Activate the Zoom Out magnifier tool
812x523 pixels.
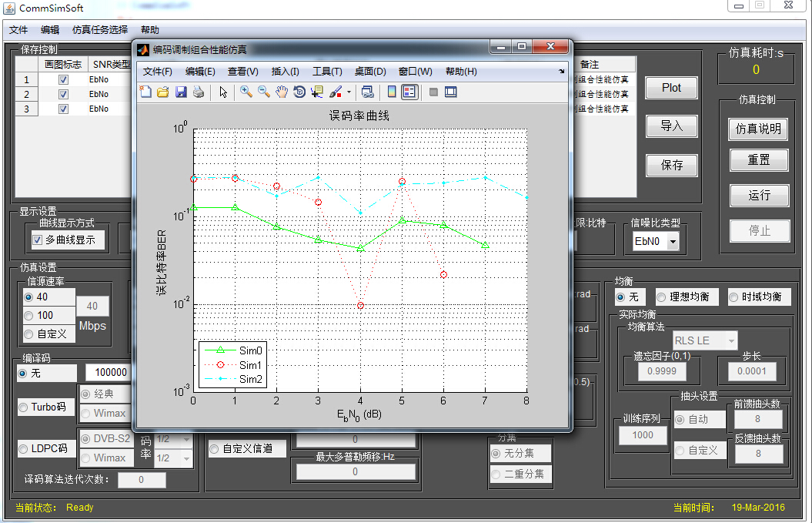click(x=264, y=92)
